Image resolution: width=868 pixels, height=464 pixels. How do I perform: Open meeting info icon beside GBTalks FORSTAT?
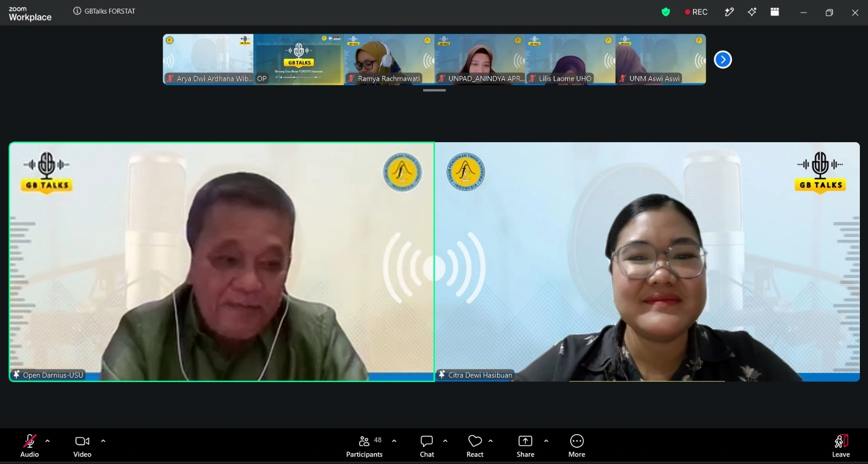(x=77, y=11)
